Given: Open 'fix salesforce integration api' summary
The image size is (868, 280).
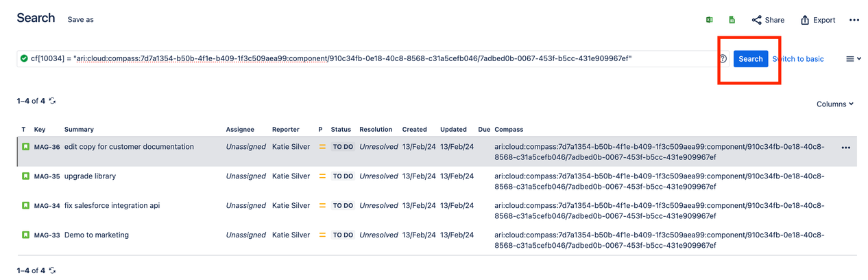Looking at the screenshot, I should [112, 206].
